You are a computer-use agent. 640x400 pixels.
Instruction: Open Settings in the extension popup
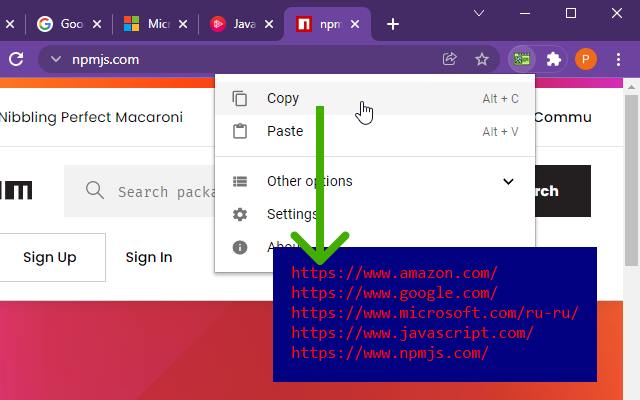click(x=375, y=214)
